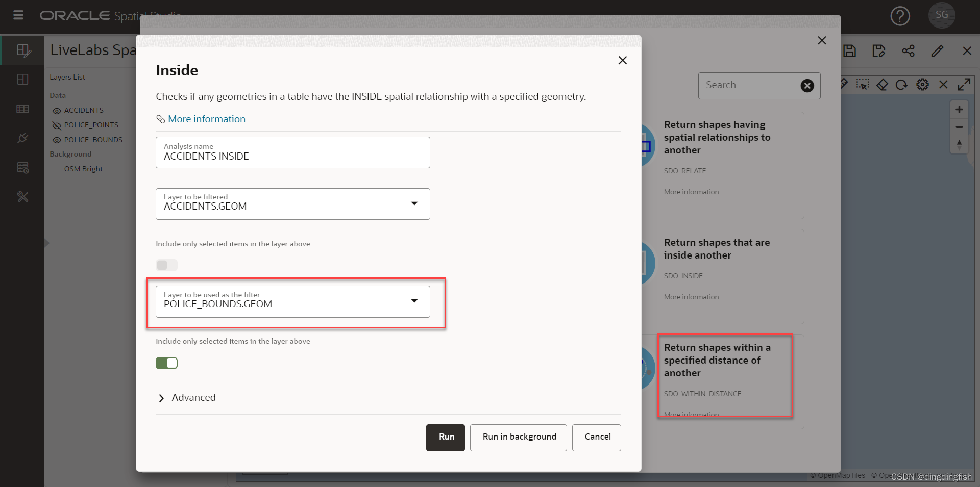Expand the map to full screen

pyautogui.click(x=964, y=85)
